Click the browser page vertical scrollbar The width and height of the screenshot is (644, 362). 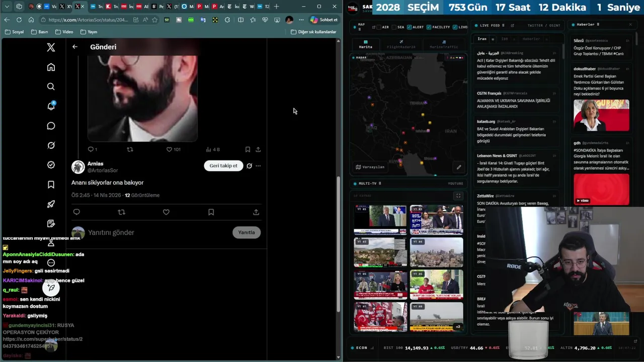coord(338,244)
